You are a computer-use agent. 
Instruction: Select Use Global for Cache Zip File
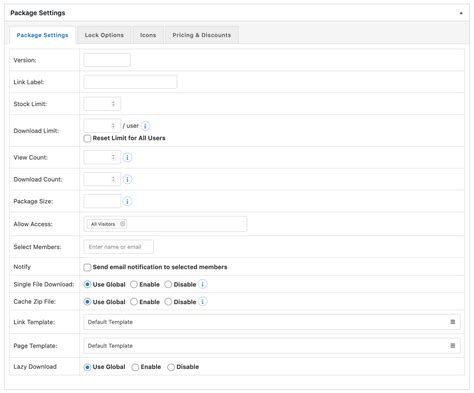[x=87, y=302]
